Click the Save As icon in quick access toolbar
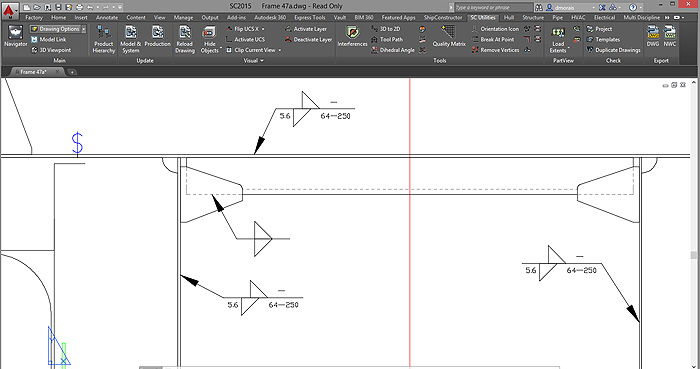The image size is (700, 369). 68,8
